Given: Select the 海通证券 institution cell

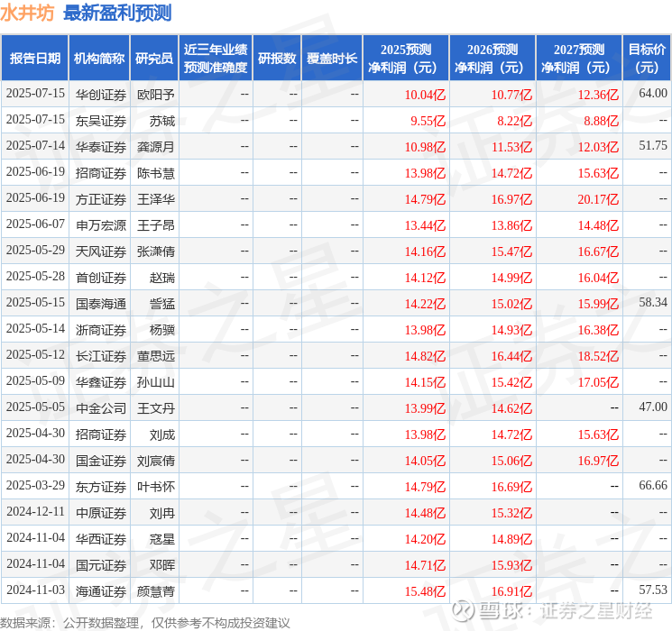Looking at the screenshot, I should pyautogui.click(x=101, y=591).
